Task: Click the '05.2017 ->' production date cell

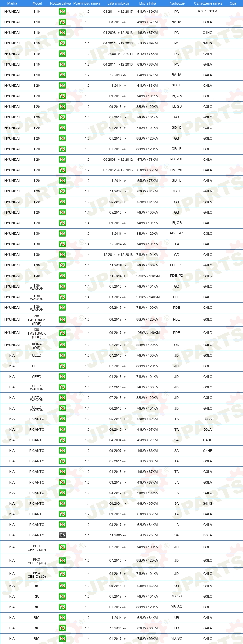Action: 117,308
